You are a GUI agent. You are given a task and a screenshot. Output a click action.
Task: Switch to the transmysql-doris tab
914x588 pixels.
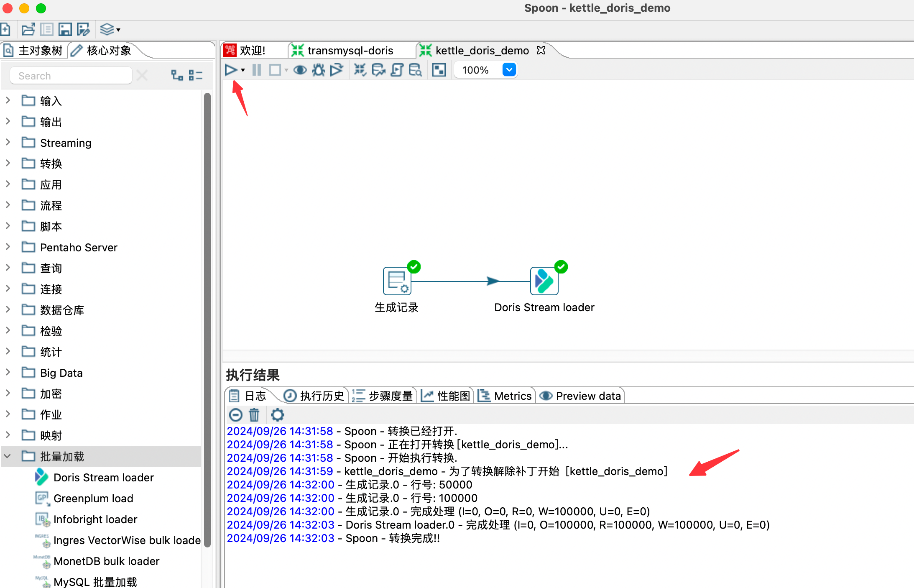click(350, 51)
